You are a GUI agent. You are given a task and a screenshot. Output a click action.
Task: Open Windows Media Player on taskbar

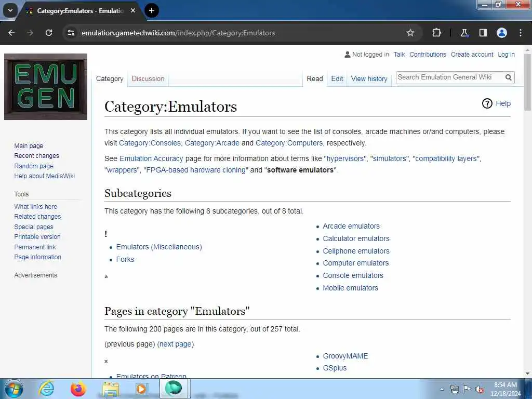pos(141,389)
